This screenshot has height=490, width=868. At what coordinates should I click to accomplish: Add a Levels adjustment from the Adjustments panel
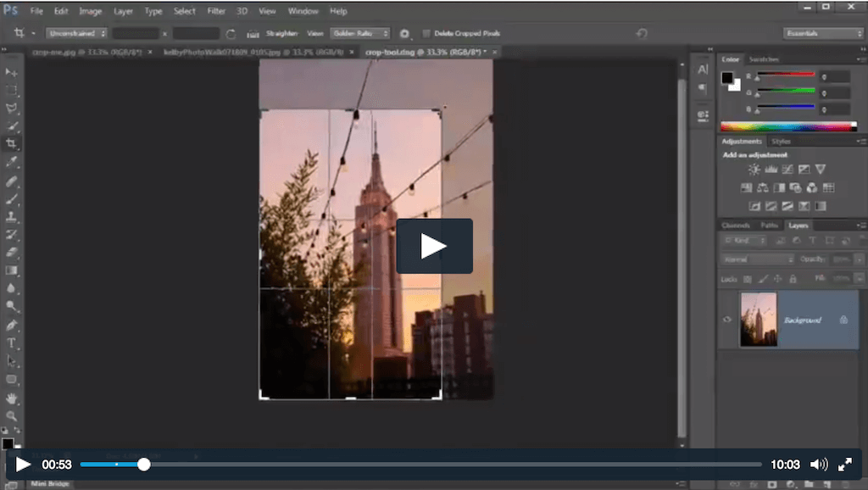[x=771, y=170]
